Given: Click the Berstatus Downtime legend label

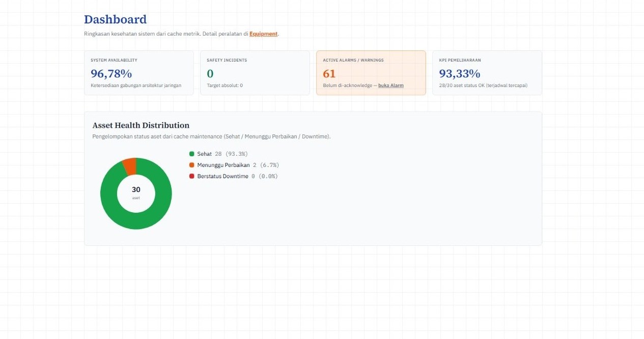Looking at the screenshot, I should tap(222, 176).
